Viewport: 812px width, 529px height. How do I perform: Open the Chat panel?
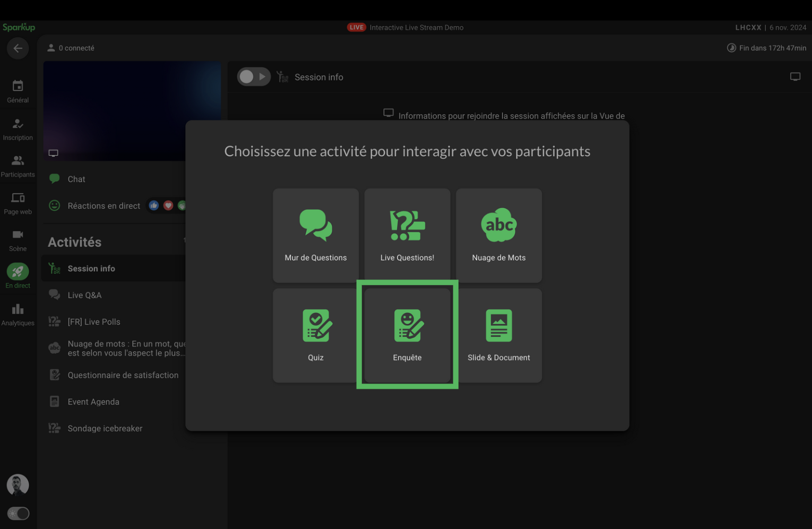(76, 179)
